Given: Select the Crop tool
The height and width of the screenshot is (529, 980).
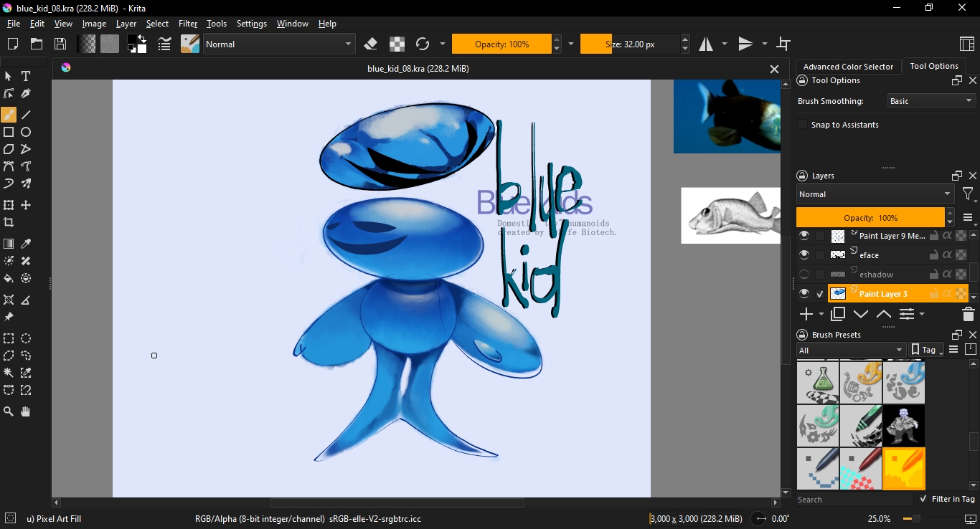Looking at the screenshot, I should [9, 222].
